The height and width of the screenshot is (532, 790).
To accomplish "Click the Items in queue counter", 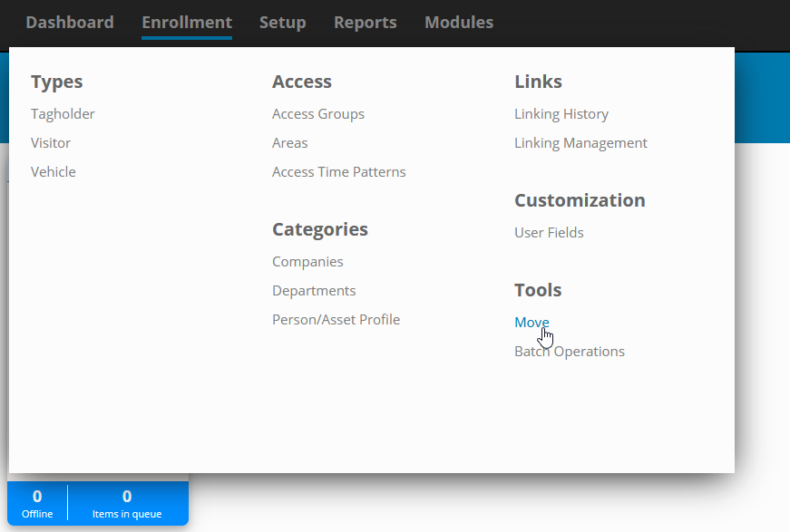I will (x=127, y=504).
